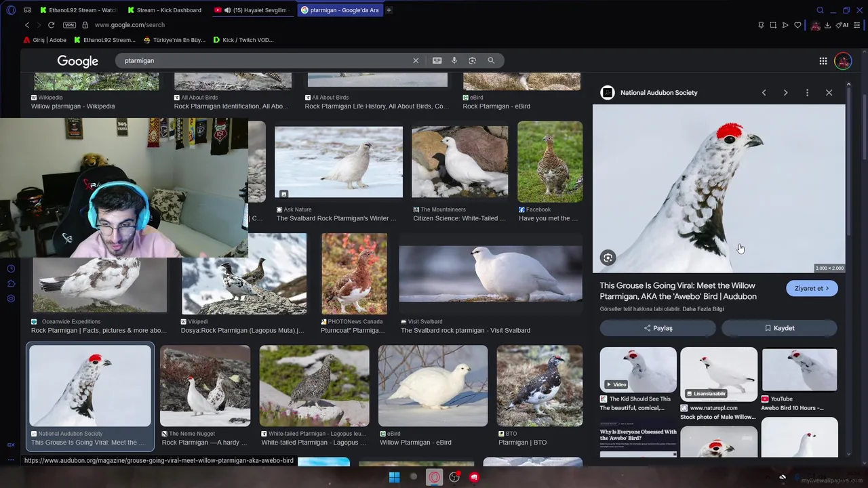Open 'The Kid Should See This' video thumbnail

click(x=637, y=369)
